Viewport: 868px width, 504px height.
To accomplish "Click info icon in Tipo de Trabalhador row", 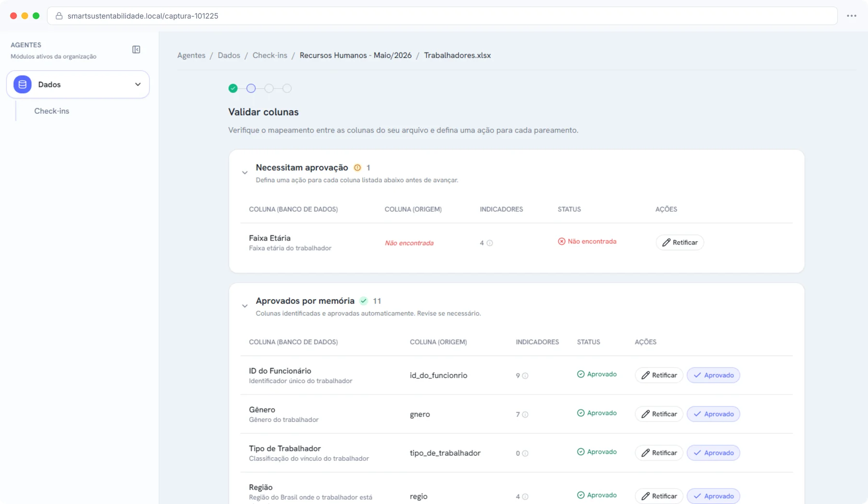I will [x=525, y=453].
